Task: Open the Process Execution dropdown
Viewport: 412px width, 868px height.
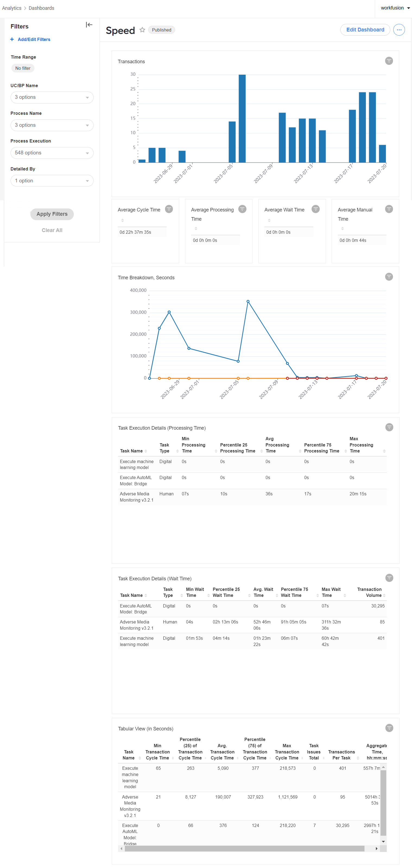Action: (x=52, y=153)
